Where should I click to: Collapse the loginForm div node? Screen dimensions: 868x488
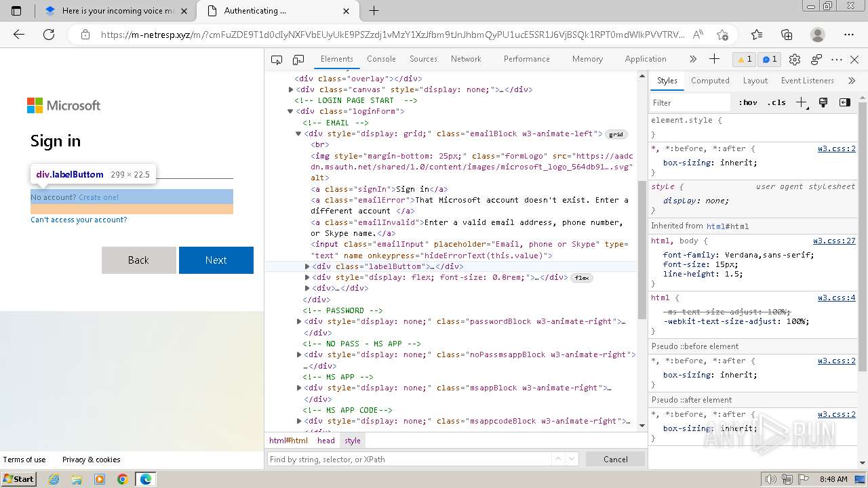click(x=291, y=111)
